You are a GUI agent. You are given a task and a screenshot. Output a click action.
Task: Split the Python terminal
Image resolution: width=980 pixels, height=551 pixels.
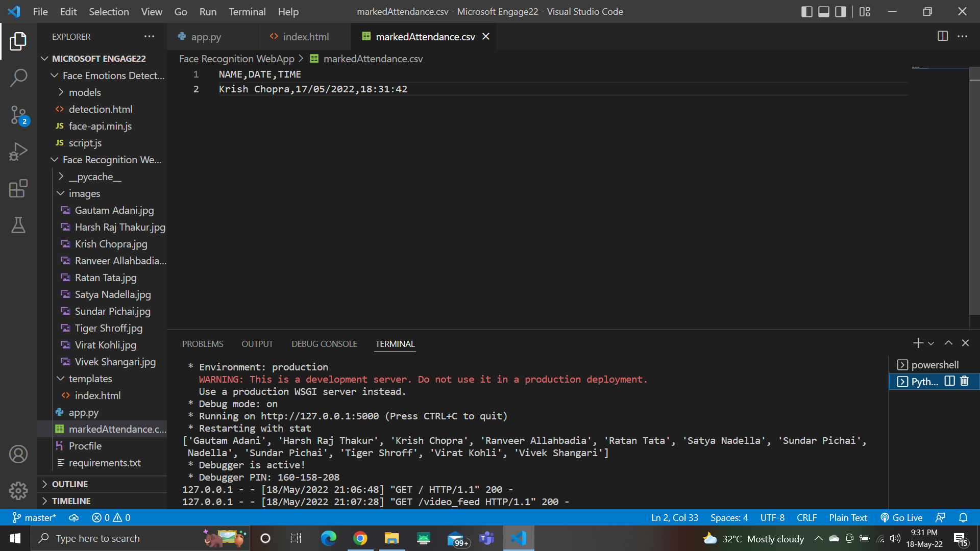949,381
